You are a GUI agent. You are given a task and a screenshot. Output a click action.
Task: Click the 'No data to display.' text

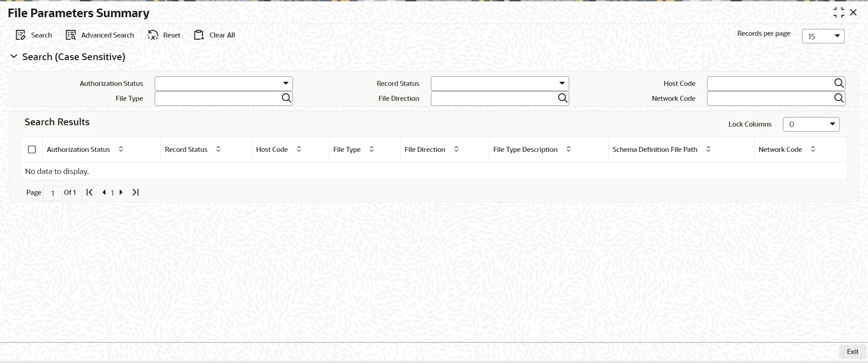[x=57, y=171]
